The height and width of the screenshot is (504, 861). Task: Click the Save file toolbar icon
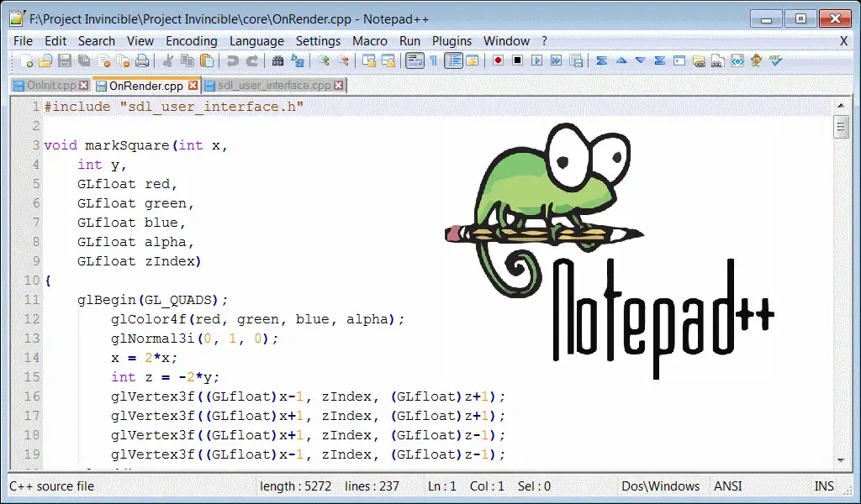coord(64,60)
